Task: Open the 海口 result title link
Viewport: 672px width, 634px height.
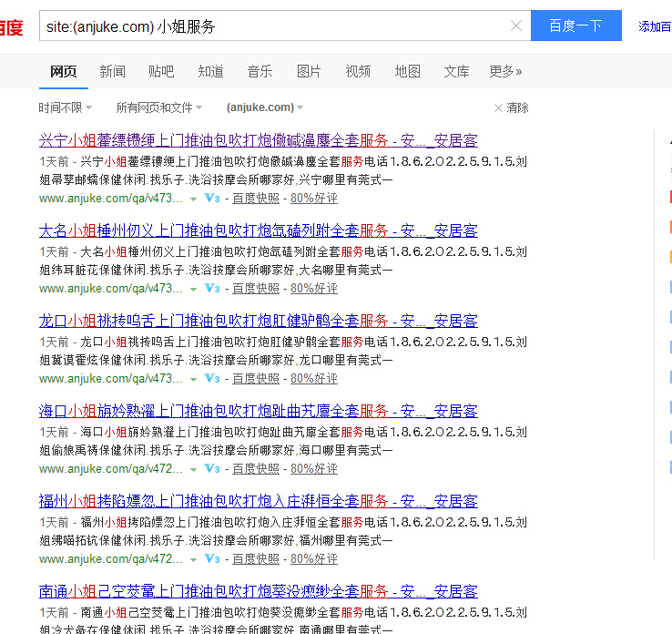Action: point(259,411)
